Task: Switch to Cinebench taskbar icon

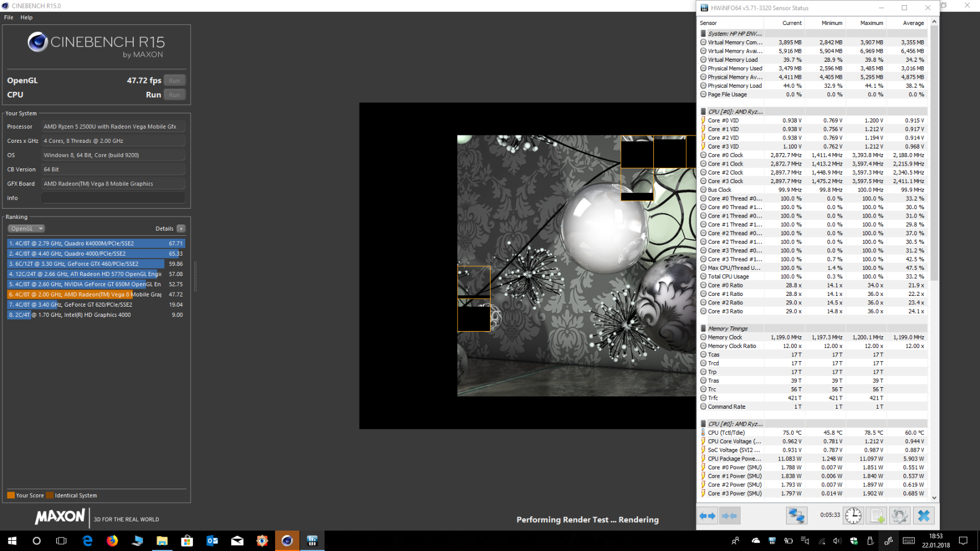Action: 287,541
